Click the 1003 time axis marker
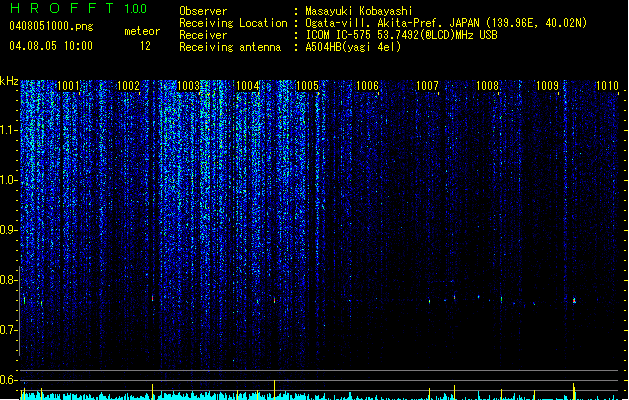This screenshot has width=629, height=400. 188,86
